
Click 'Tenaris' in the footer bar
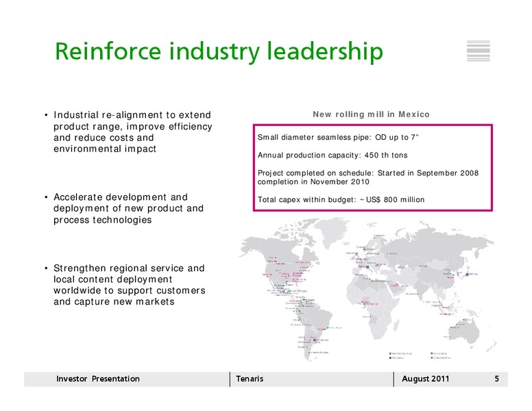click(x=250, y=379)
